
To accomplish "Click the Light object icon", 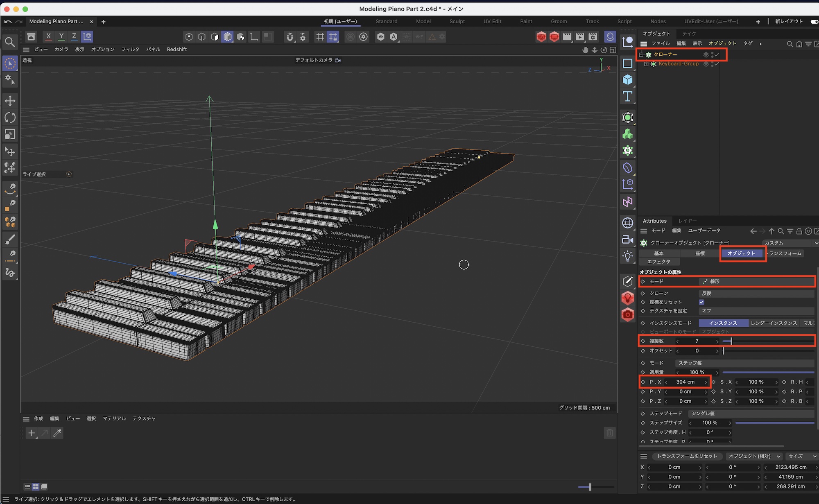I will click(627, 256).
